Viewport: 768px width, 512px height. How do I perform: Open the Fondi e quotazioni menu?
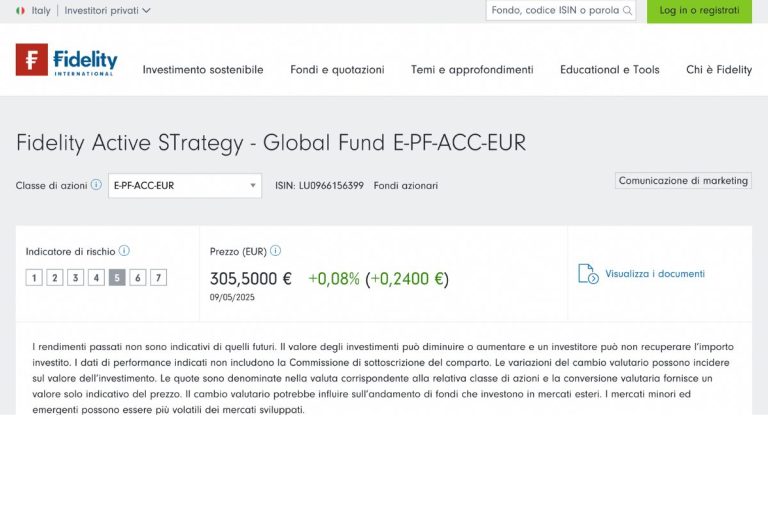pyautogui.click(x=337, y=70)
